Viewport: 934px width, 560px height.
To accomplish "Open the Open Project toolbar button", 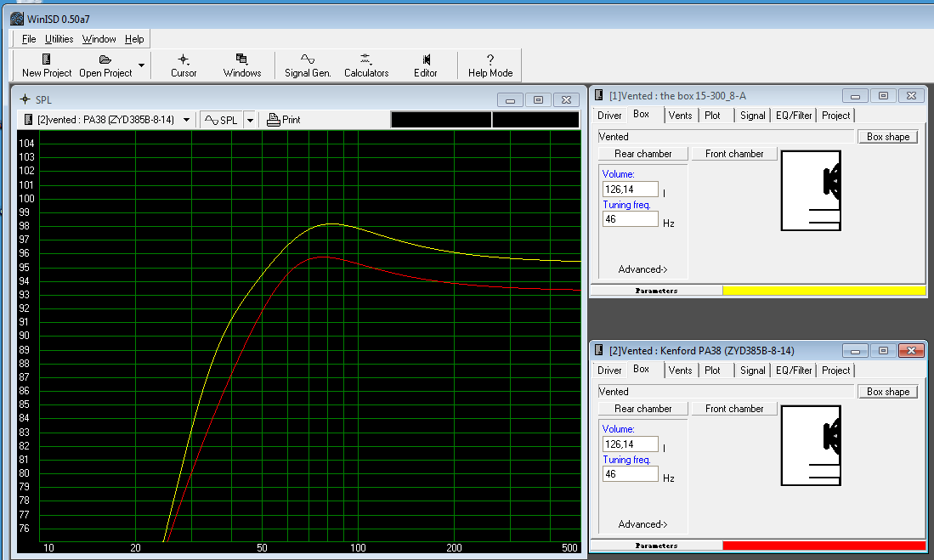I will (105, 65).
